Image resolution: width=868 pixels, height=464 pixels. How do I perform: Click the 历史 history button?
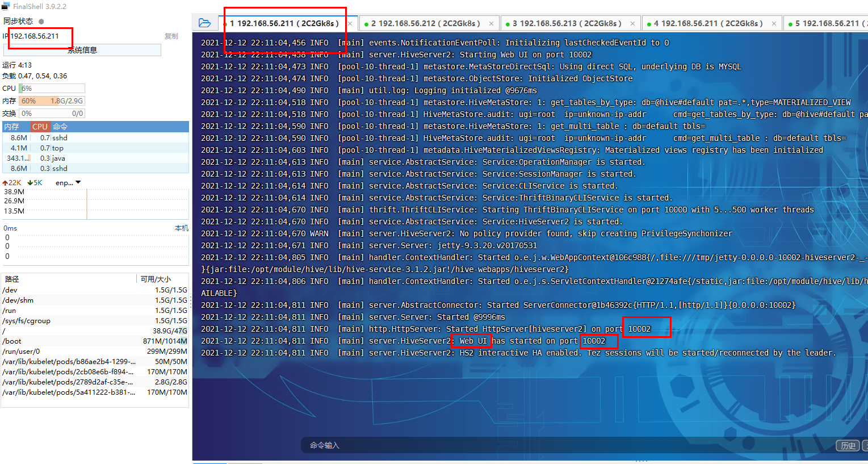(848, 445)
